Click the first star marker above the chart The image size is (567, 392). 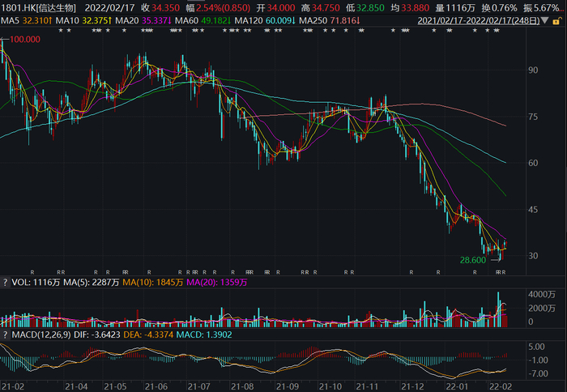[61, 31]
